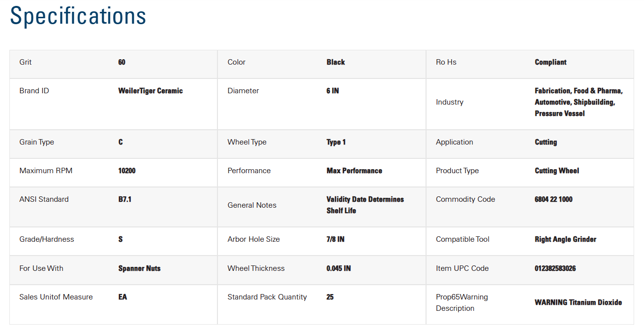Click the Sales Unit of Measure label
The height and width of the screenshot is (335, 644).
pos(56,297)
